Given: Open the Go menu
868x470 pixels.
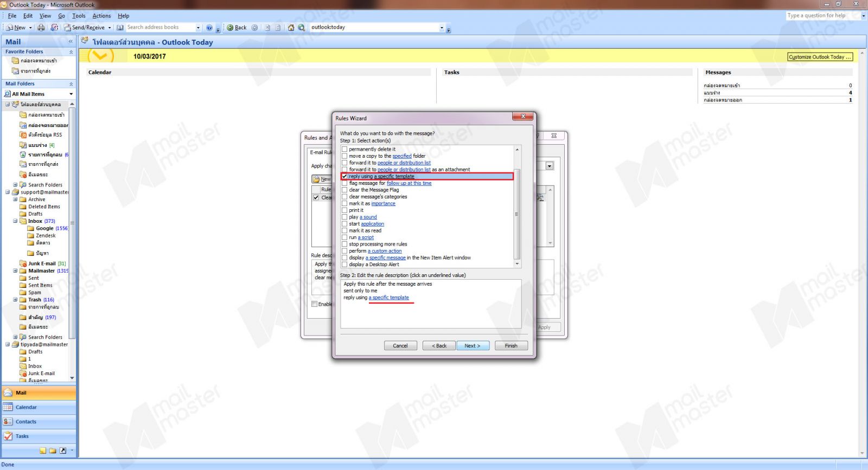Looking at the screenshot, I should tap(61, 16).
